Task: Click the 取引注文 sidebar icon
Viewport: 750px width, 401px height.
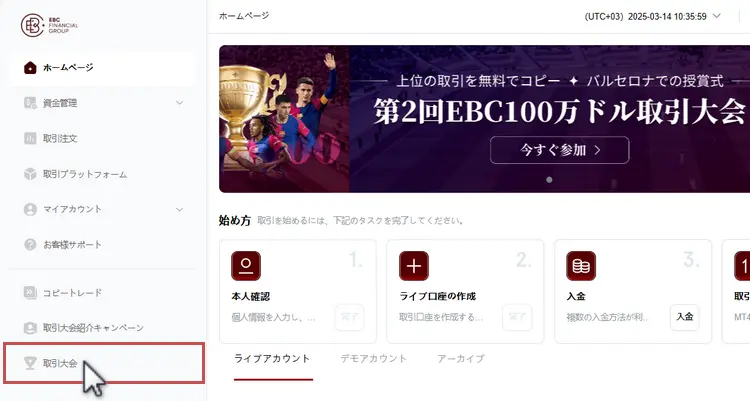Action: coord(30,138)
